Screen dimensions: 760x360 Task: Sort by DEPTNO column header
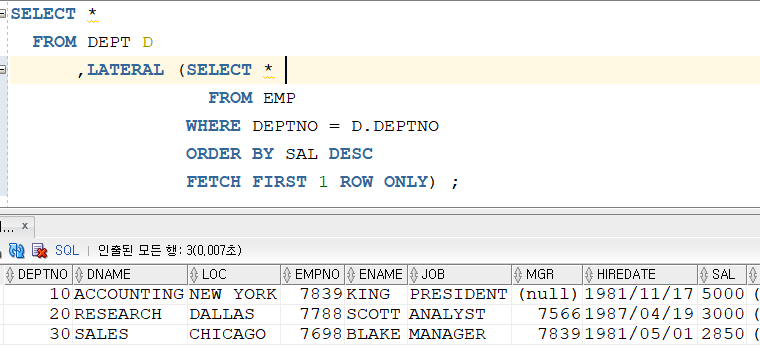(38, 275)
